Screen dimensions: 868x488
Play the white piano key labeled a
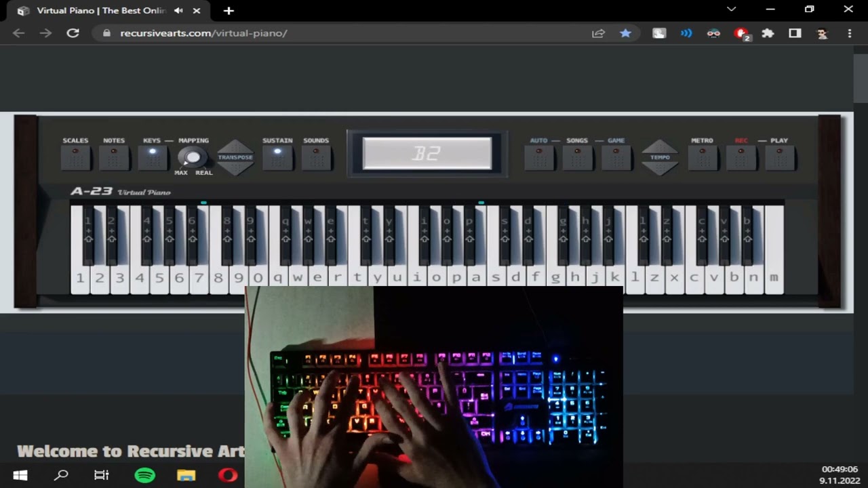click(x=475, y=278)
